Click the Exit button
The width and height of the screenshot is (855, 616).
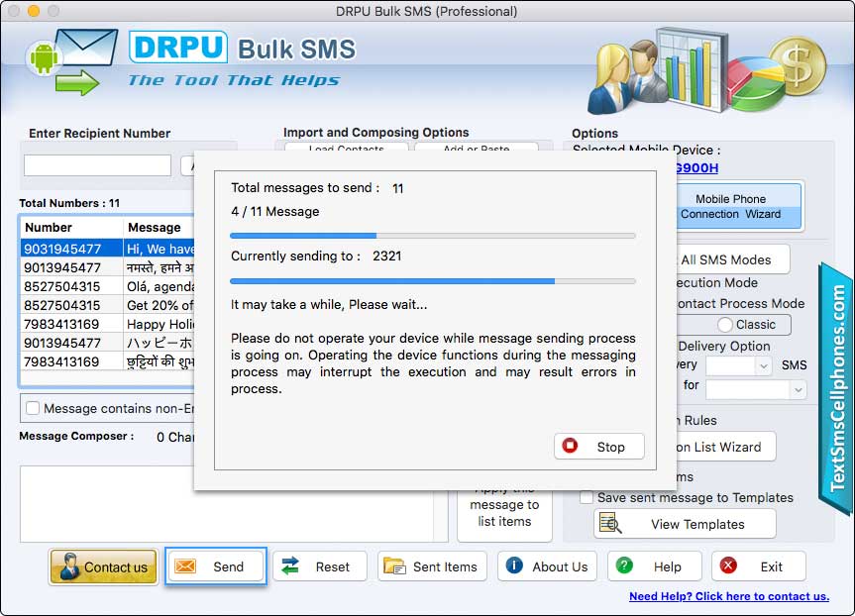tap(759, 566)
